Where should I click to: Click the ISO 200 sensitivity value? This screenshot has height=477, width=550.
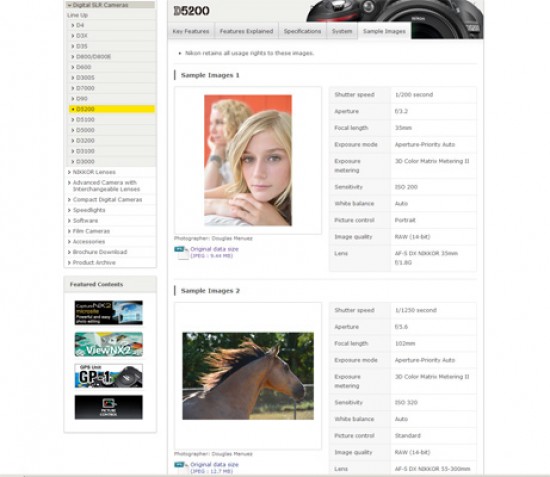point(406,187)
